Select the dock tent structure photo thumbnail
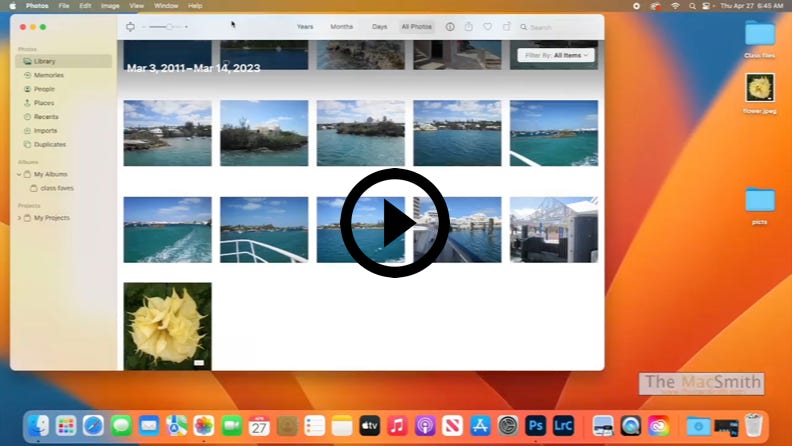This screenshot has width=792, height=446. 554,230
